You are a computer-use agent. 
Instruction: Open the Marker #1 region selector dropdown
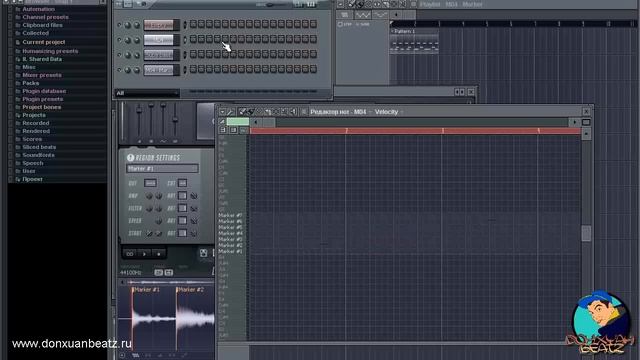point(162,169)
